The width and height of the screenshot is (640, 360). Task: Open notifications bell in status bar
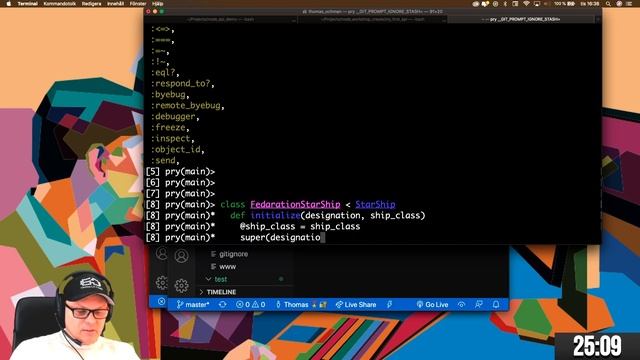pyautogui.click(x=496, y=304)
